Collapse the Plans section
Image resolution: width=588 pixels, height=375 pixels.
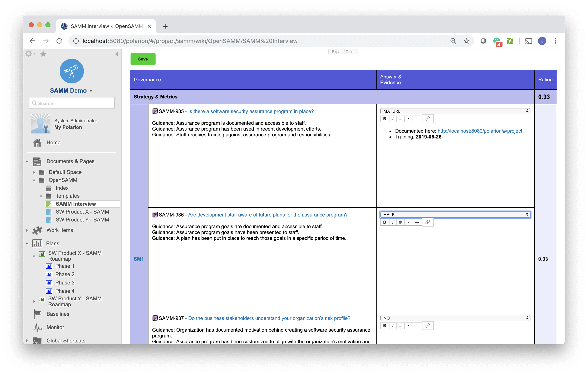(27, 244)
